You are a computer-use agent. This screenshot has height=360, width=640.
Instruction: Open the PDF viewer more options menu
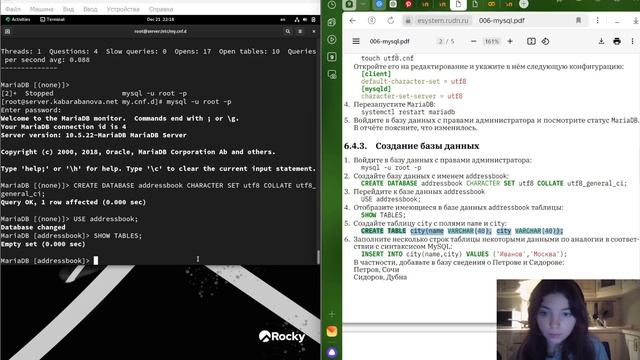coord(632,41)
